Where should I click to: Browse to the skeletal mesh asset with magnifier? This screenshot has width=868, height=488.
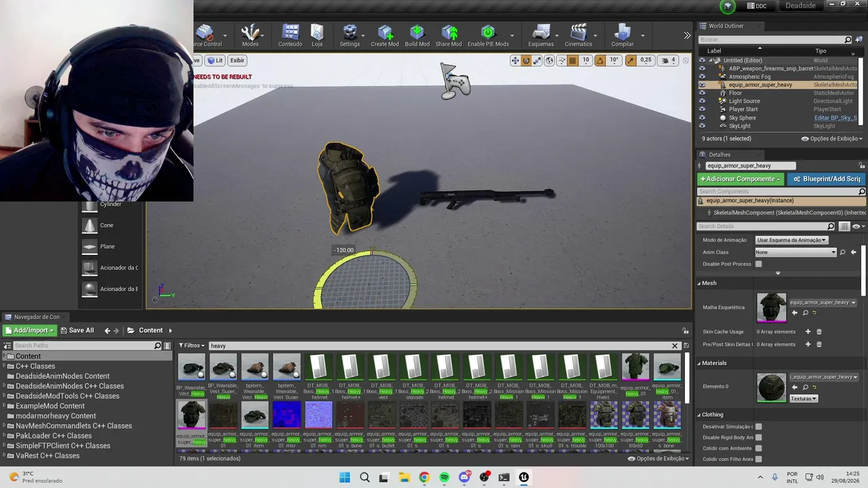tap(805, 312)
